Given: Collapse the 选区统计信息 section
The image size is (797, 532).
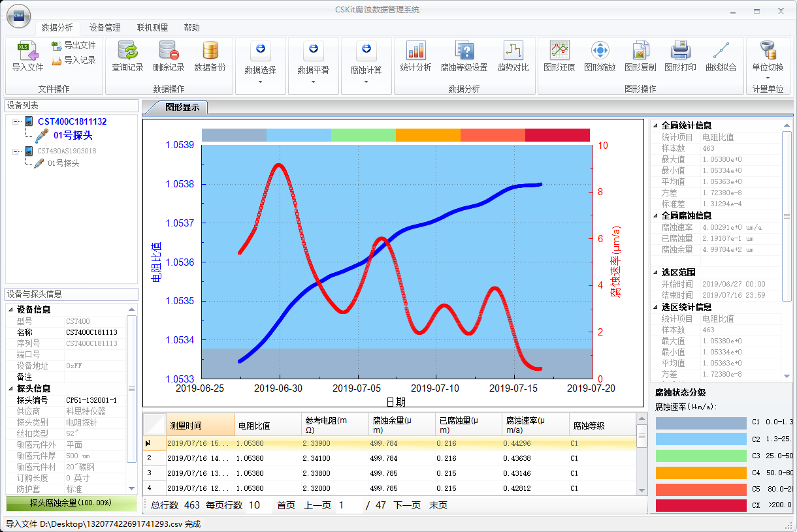Looking at the screenshot, I should click(x=656, y=307).
